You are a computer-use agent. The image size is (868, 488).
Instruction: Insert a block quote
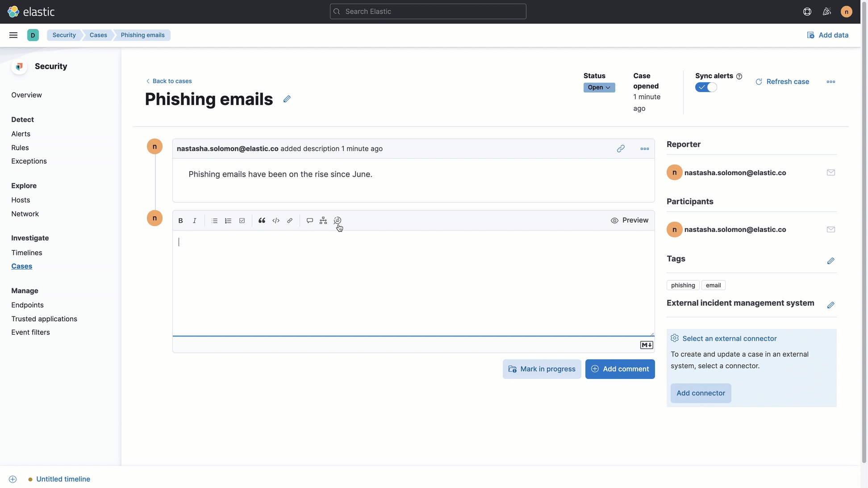pos(262,220)
